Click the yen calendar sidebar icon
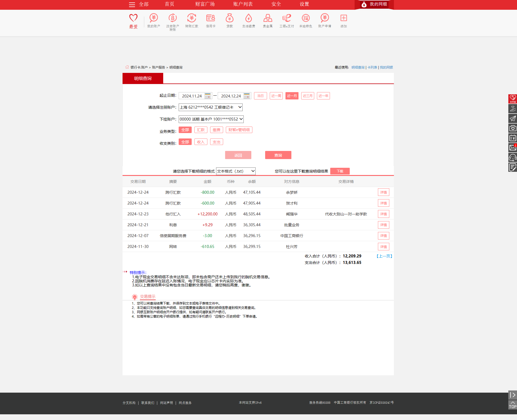 click(513, 138)
